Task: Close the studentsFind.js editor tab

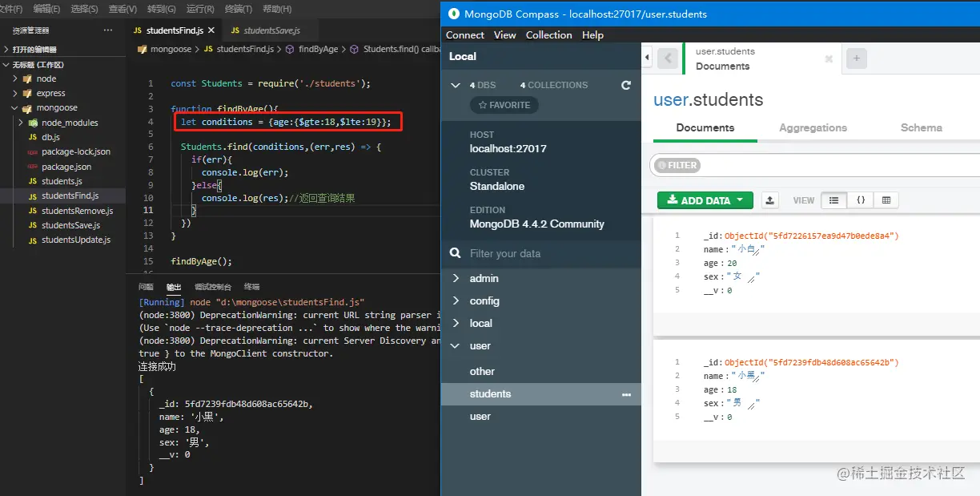Action: pyautogui.click(x=211, y=30)
